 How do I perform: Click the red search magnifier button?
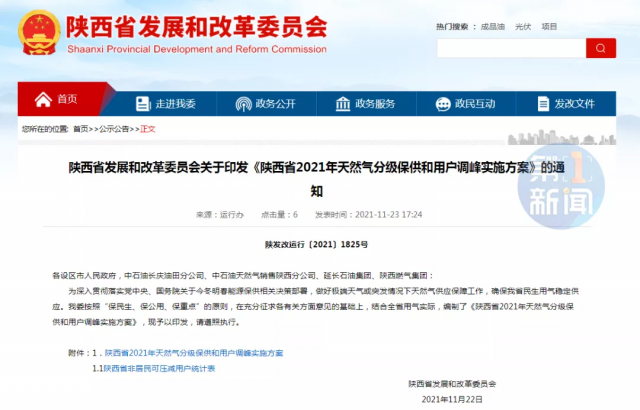point(600,47)
